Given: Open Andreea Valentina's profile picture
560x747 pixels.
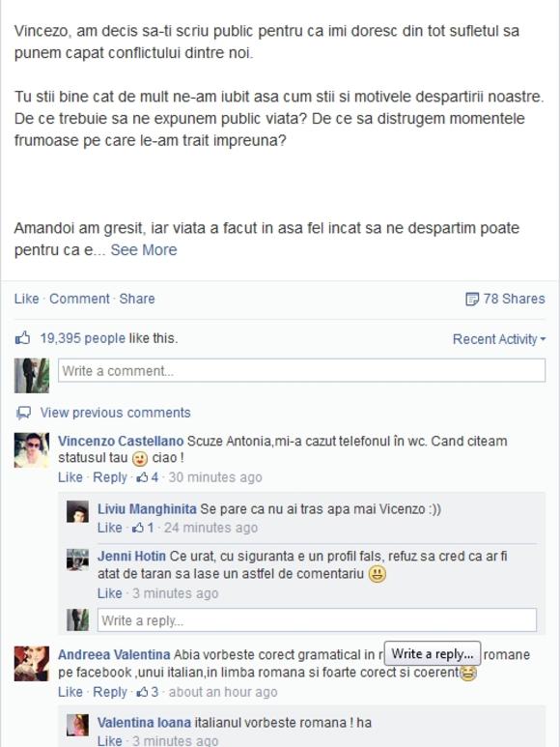Looking at the screenshot, I should [32, 664].
